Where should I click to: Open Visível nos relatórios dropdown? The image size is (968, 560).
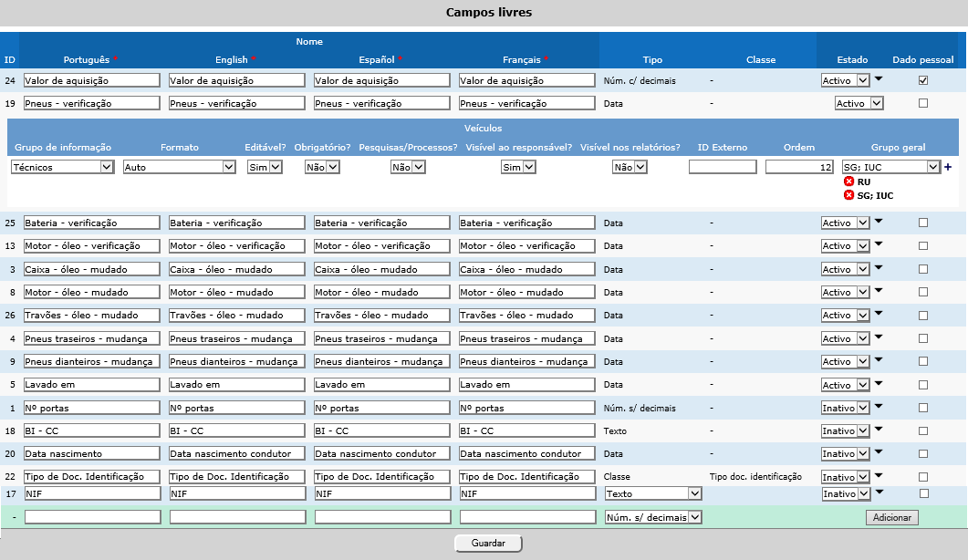pyautogui.click(x=630, y=167)
